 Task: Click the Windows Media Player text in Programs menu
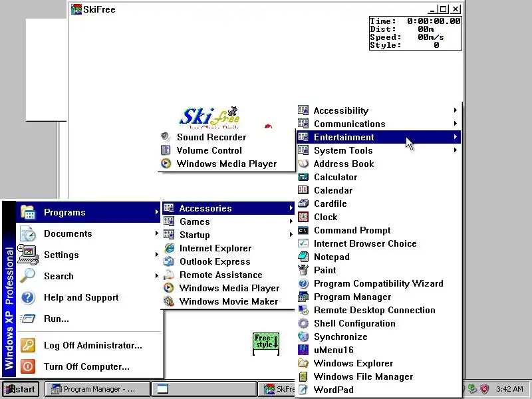229,288
